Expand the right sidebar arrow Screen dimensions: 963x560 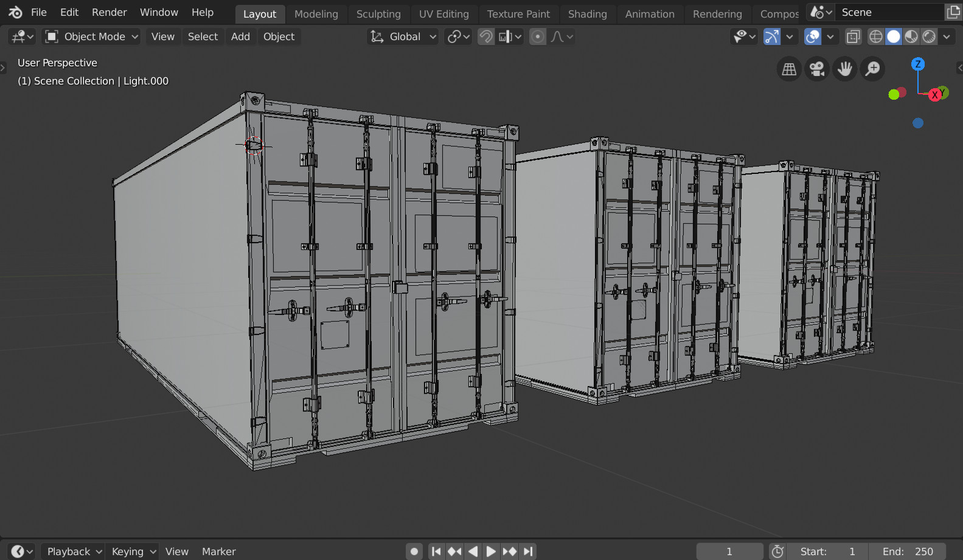click(959, 67)
